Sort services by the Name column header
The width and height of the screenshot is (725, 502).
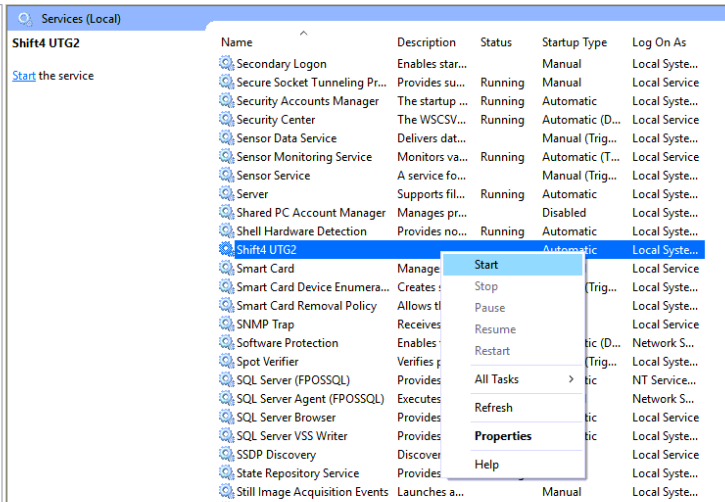coord(237,43)
